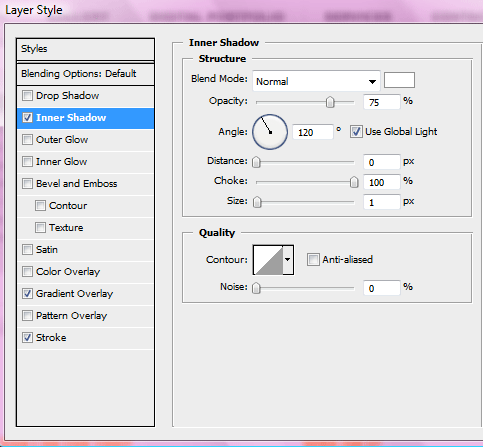Click the Noise slider handle

click(256, 288)
